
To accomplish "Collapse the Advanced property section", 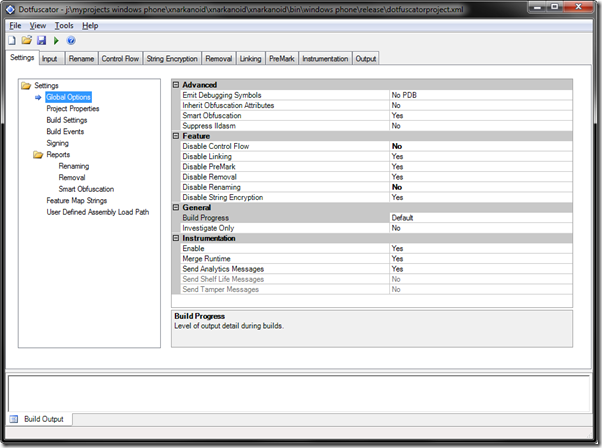I will (x=176, y=84).
